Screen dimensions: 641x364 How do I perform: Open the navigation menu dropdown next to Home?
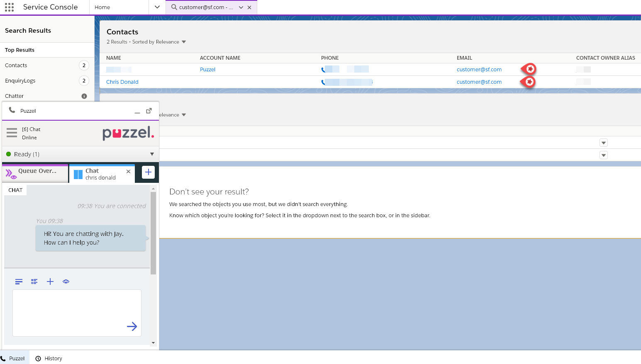click(157, 7)
